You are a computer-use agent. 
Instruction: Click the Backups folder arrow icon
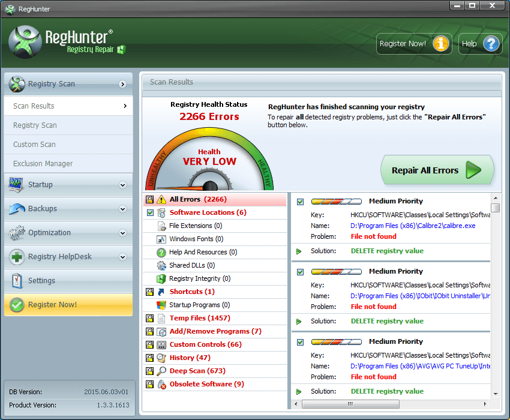(17, 209)
